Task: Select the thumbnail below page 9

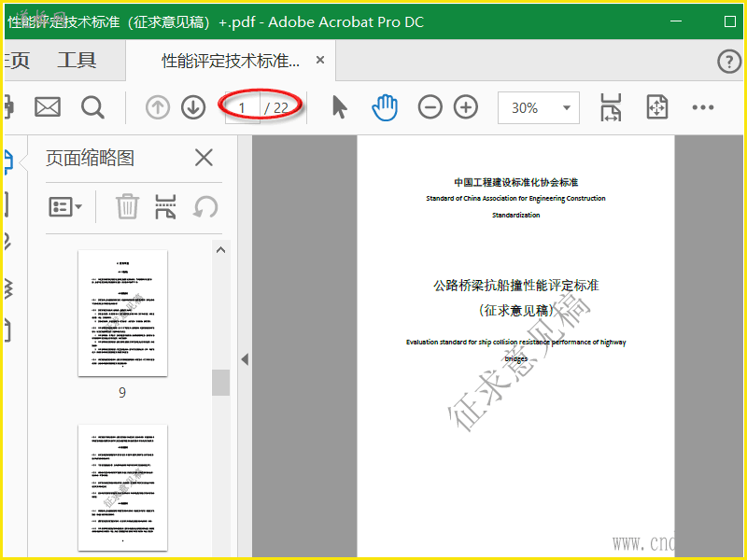Action: [x=123, y=487]
